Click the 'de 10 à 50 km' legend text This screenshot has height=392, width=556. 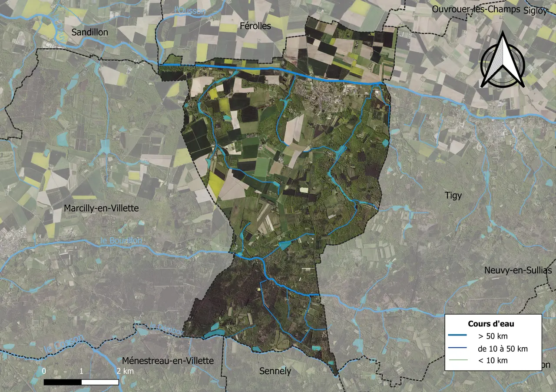(x=503, y=349)
